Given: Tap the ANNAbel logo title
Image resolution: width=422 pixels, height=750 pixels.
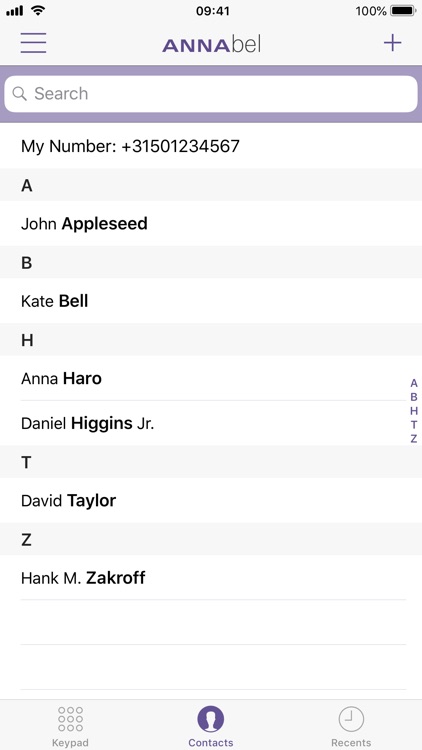Looking at the screenshot, I should (x=211, y=45).
